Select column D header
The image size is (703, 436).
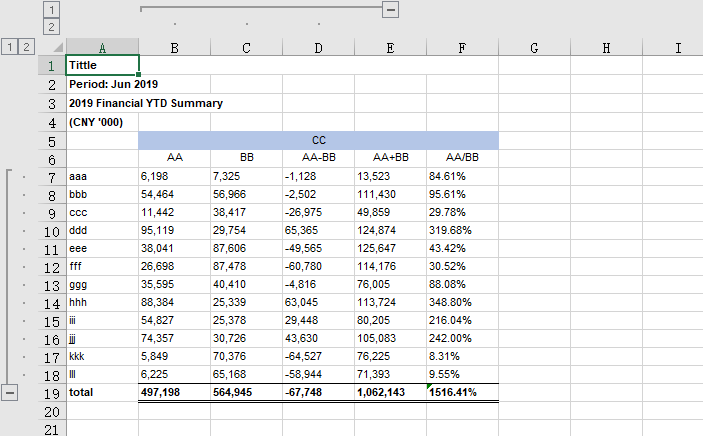pyautogui.click(x=318, y=48)
